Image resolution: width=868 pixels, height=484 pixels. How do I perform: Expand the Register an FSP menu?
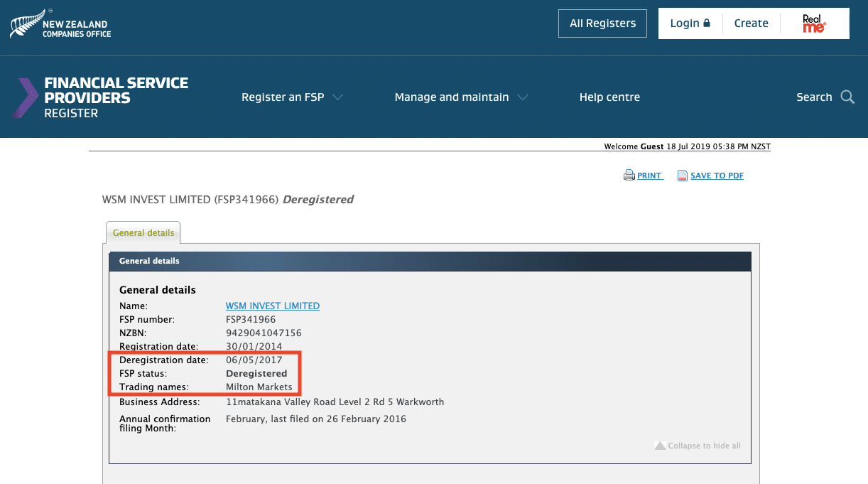(292, 97)
